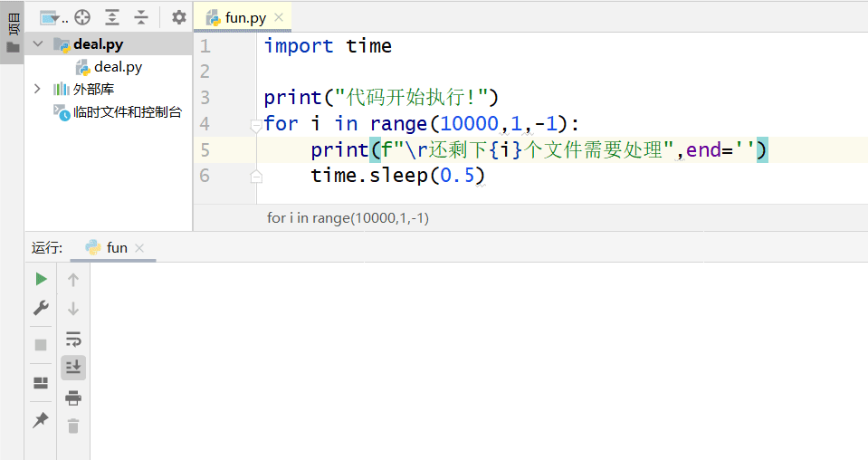Click the locate-file target icon in the Project toolbar

click(x=82, y=17)
